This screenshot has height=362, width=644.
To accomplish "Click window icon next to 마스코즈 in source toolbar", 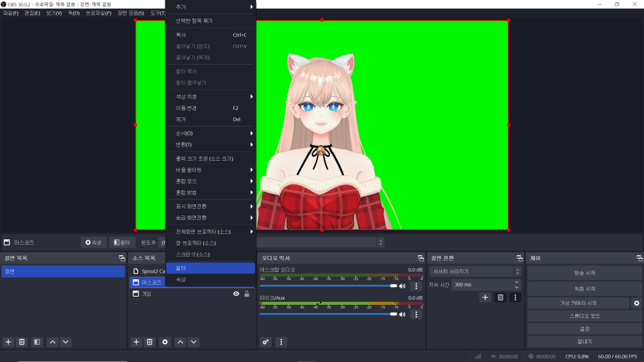I will (x=7, y=243).
